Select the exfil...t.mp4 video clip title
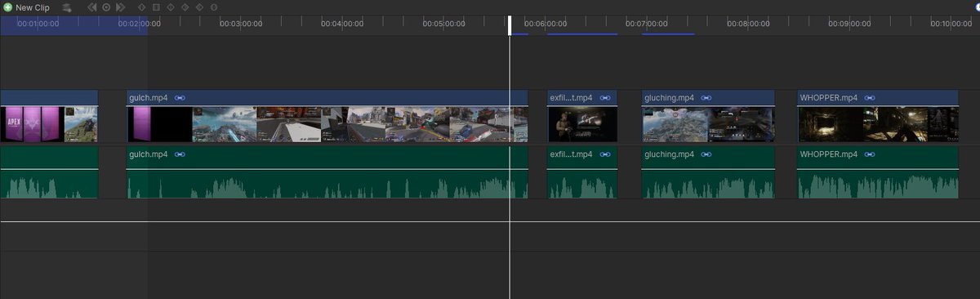Image resolution: width=980 pixels, height=299 pixels. click(571, 98)
